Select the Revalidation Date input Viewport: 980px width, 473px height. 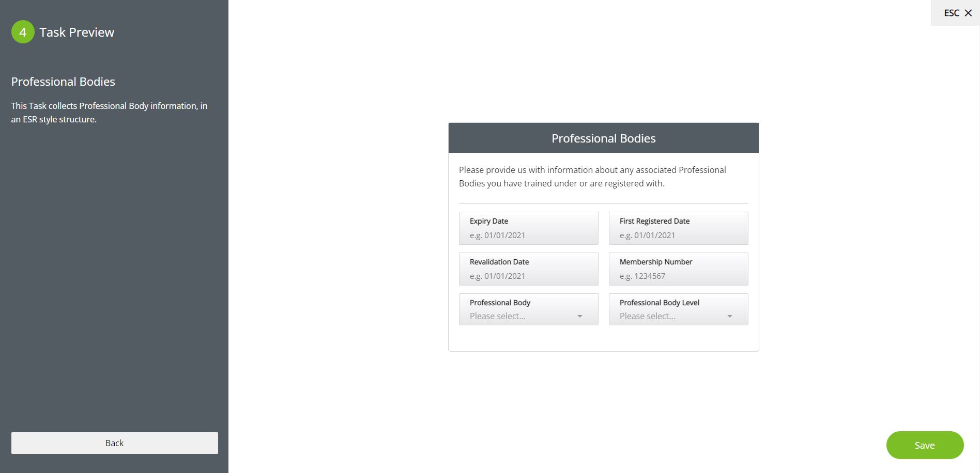(x=528, y=276)
